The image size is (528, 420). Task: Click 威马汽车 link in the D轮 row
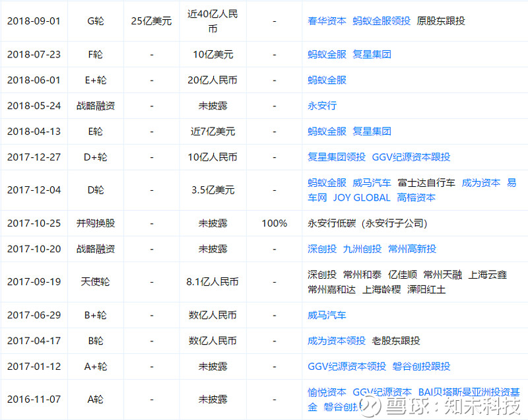[372, 183]
